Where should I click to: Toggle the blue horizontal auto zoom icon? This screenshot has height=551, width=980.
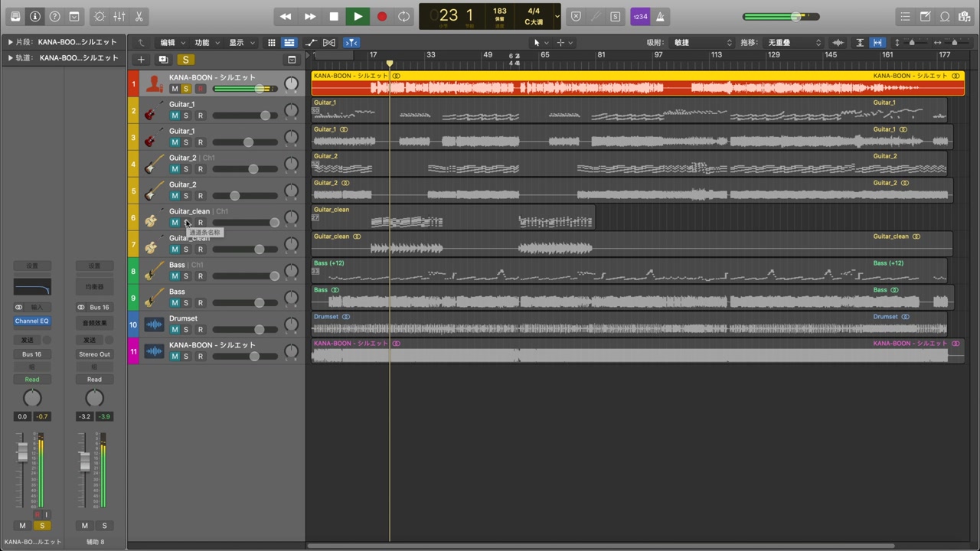click(x=877, y=43)
